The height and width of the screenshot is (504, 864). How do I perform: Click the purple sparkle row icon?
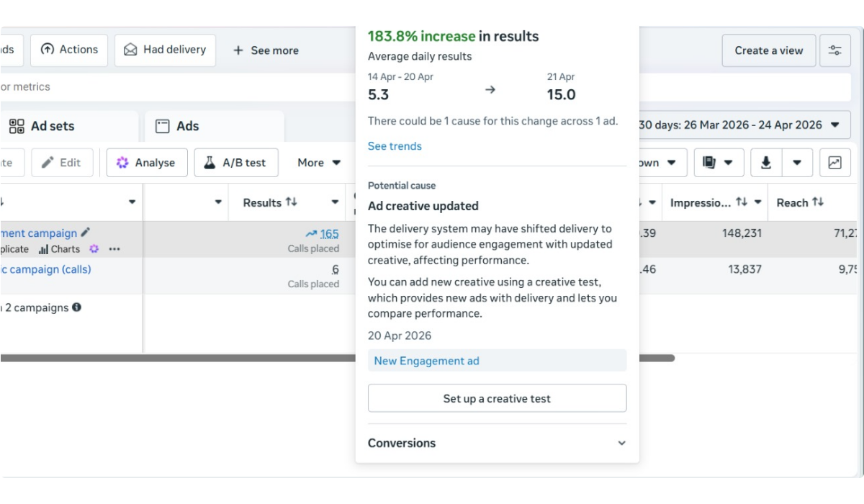[x=94, y=249]
